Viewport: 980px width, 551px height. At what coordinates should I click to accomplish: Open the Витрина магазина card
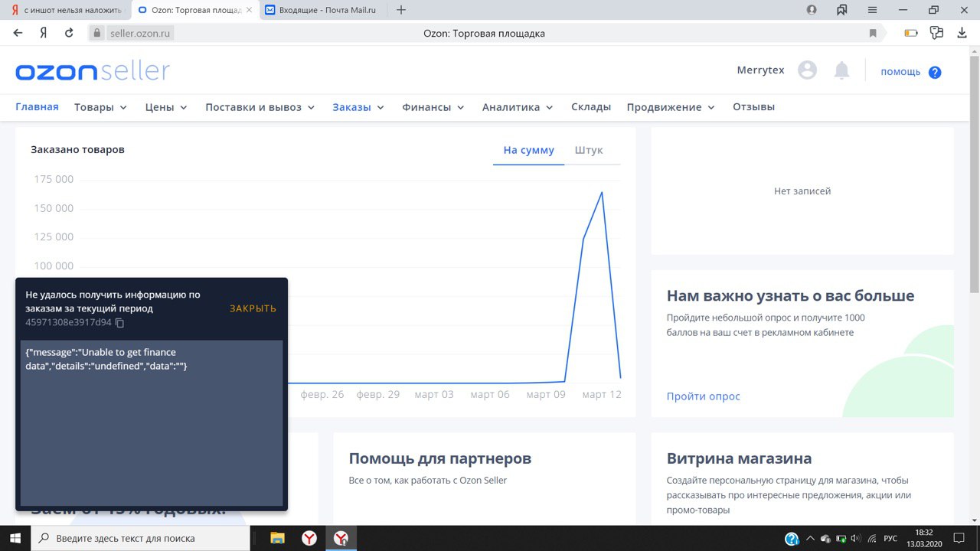pyautogui.click(x=802, y=479)
